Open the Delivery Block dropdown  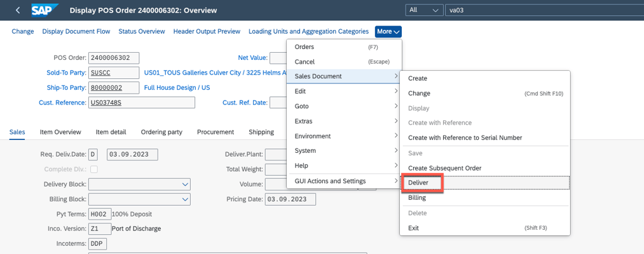tap(140, 184)
